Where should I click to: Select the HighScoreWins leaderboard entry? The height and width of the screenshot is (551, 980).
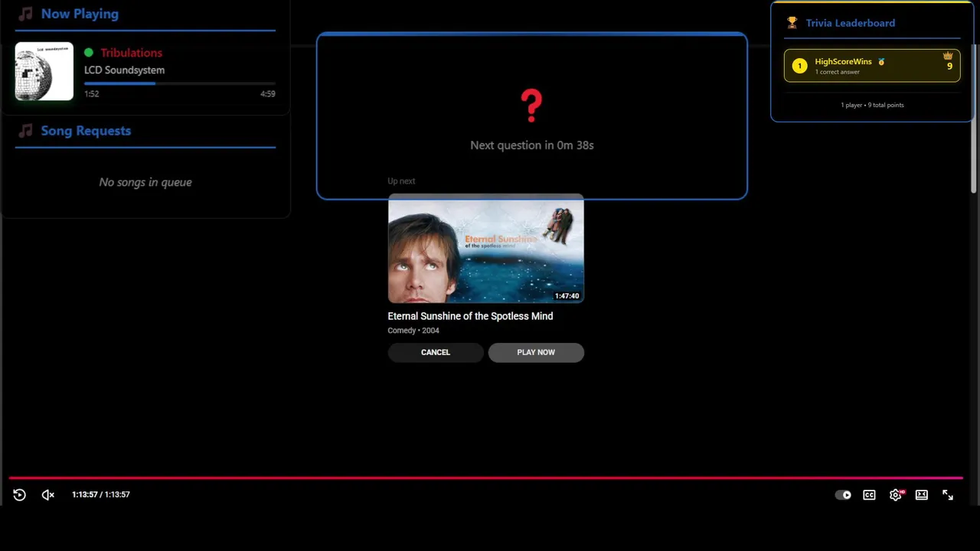[x=872, y=66]
